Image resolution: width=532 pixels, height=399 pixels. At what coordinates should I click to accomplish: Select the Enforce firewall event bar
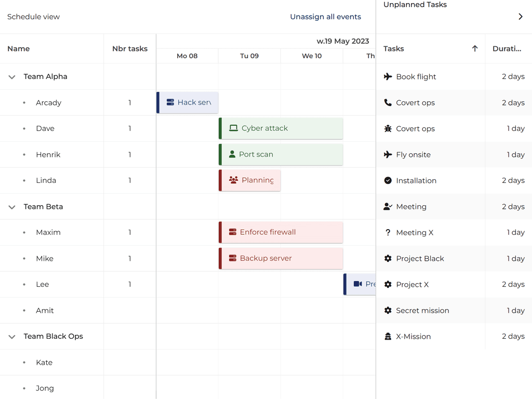(281, 232)
